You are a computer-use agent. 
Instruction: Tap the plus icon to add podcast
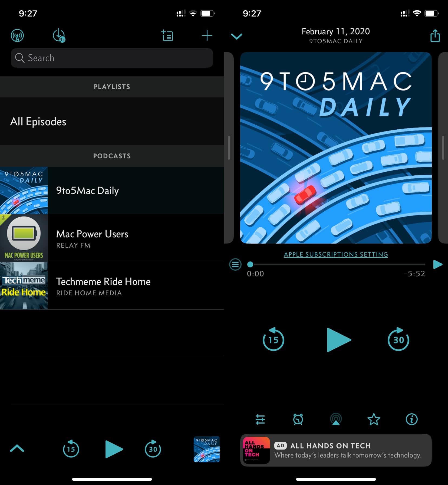coord(207,36)
